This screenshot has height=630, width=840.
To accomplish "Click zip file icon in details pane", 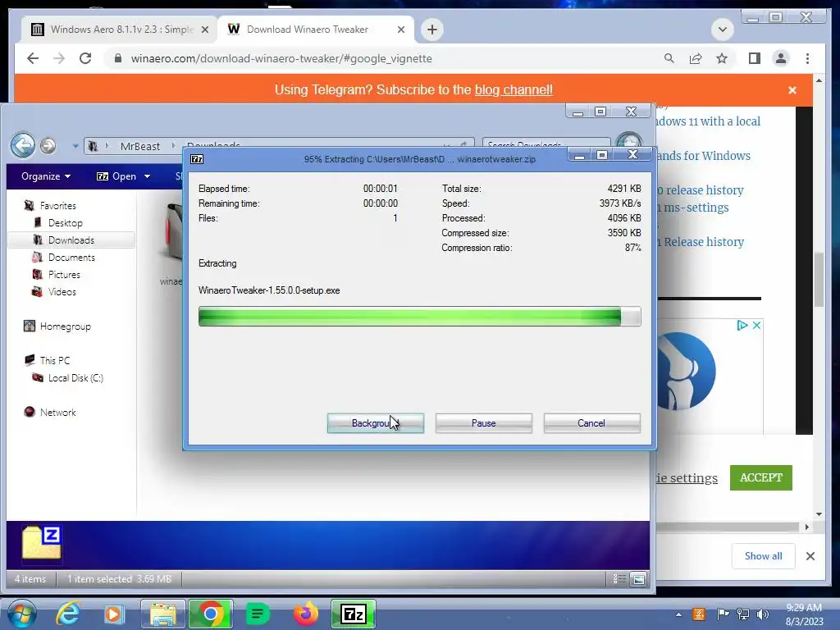I will pyautogui.click(x=42, y=543).
